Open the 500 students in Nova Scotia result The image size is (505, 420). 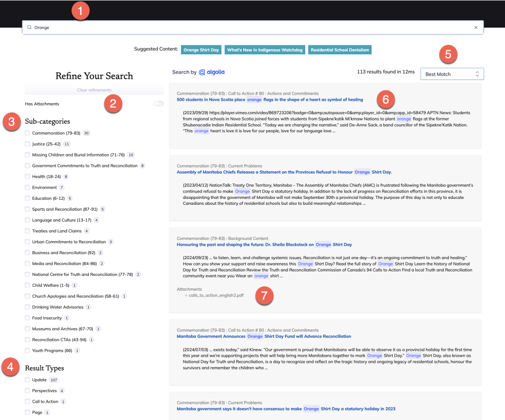(269, 100)
